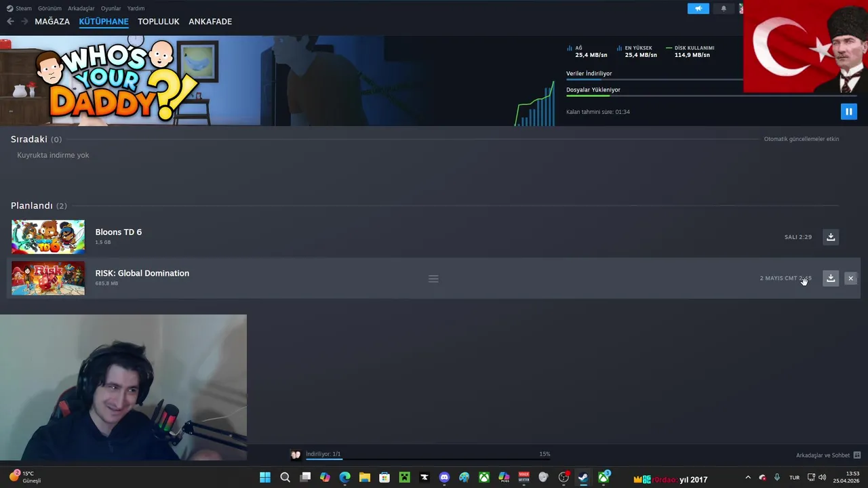Start the RISK: Global Domination download now

coord(831,279)
